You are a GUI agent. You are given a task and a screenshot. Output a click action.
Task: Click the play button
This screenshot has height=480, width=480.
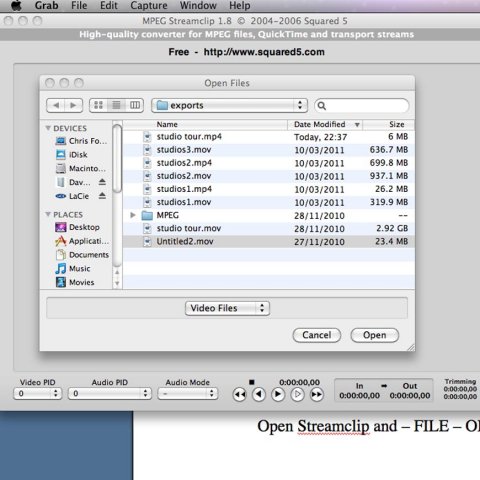[278, 395]
